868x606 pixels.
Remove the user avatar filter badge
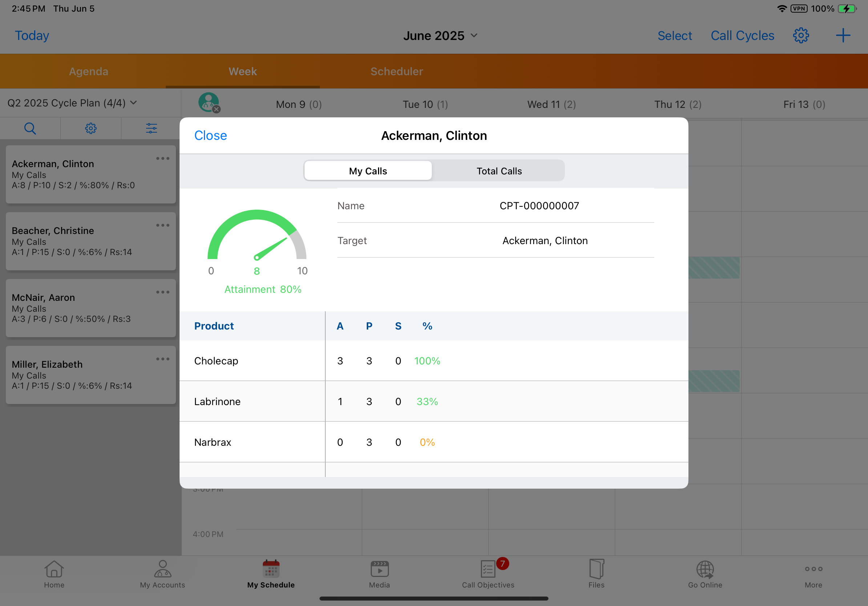click(216, 110)
